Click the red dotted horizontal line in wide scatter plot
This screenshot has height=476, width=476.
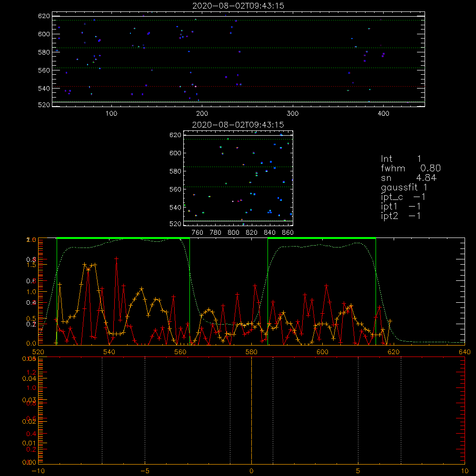click(x=238, y=87)
